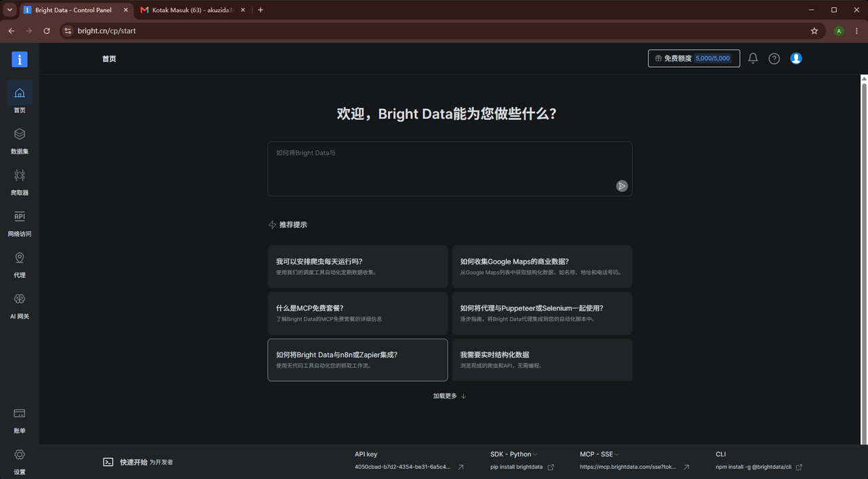Click the send arrow in prompt box
This screenshot has height=479, width=868.
click(x=622, y=186)
